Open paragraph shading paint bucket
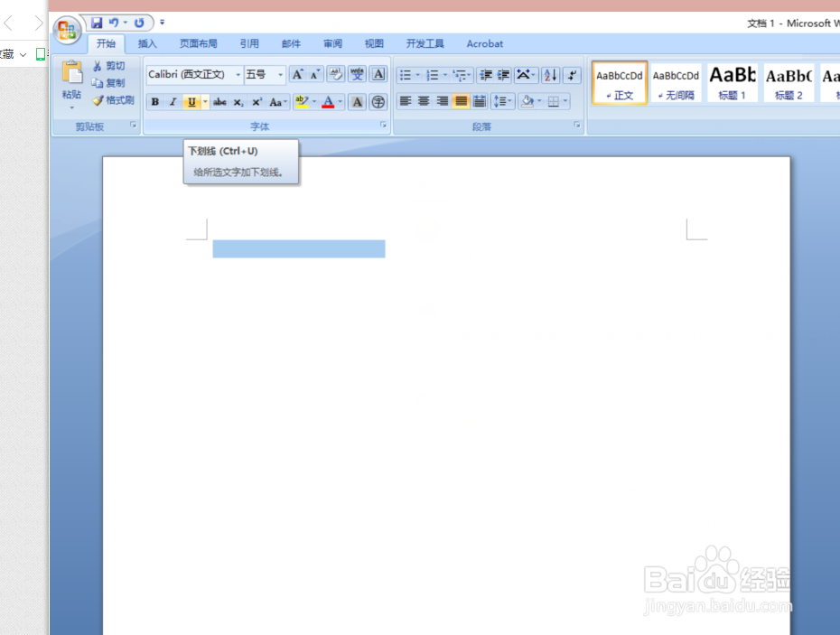The image size is (840, 635). pos(527,101)
